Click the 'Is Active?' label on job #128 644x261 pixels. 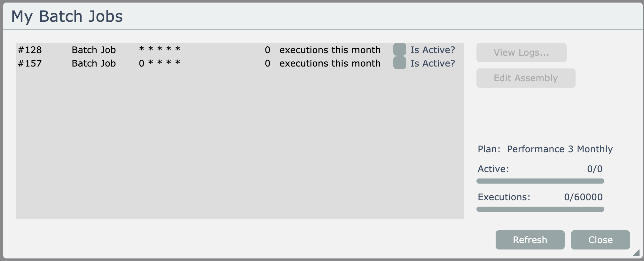click(x=433, y=50)
